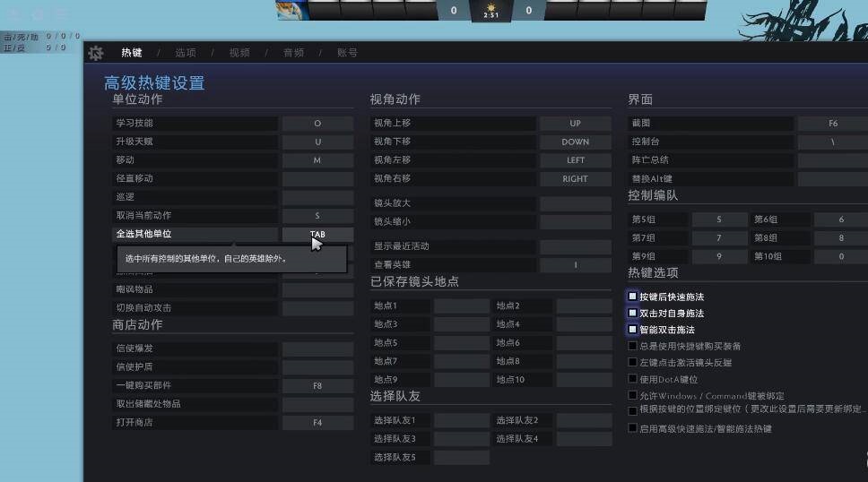Assign a key to 替换Alt键
Viewport: 868px width, 482px height.
832,179
